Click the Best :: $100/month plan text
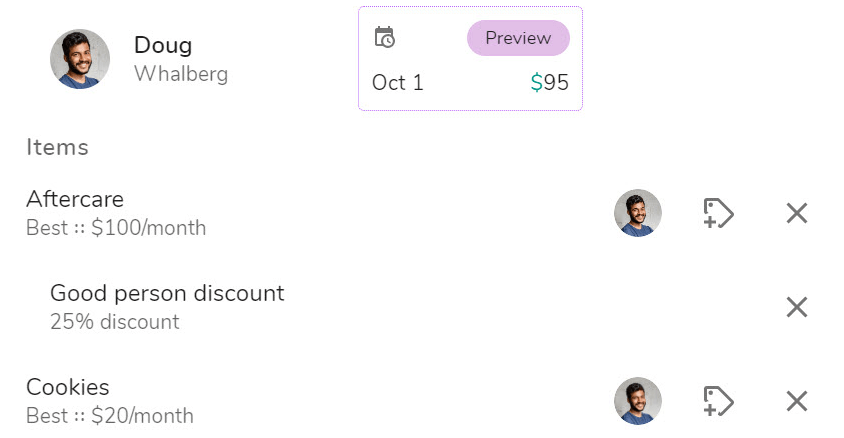The width and height of the screenshot is (844, 438). (116, 228)
